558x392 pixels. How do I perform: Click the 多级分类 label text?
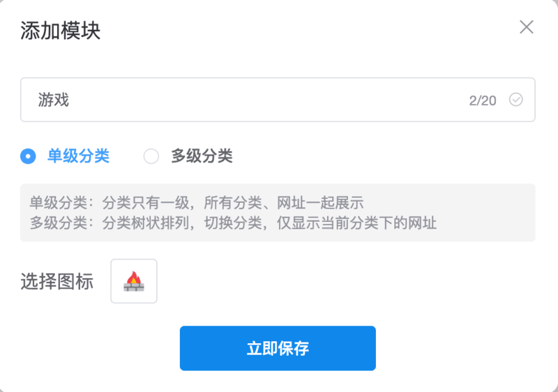pos(202,156)
